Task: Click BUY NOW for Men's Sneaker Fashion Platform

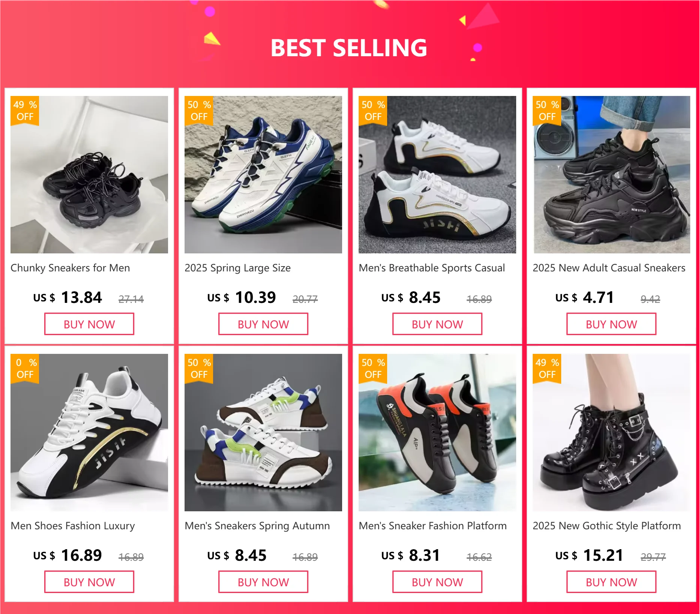Action: pyautogui.click(x=437, y=582)
